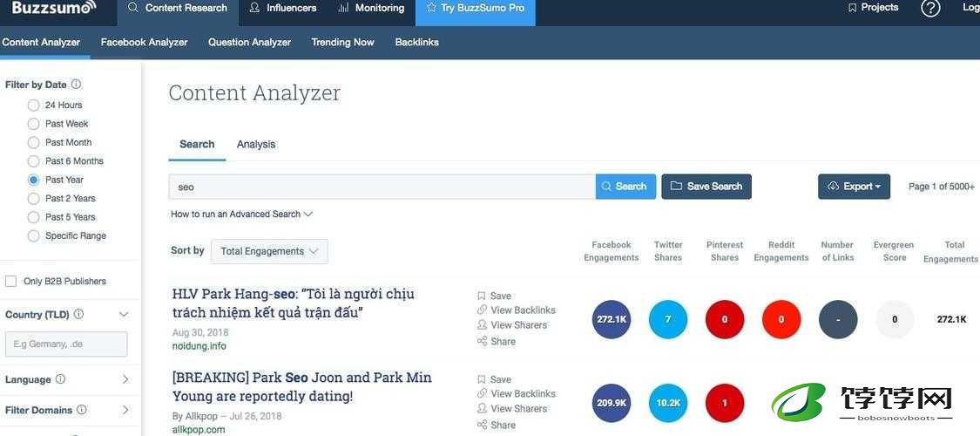The image size is (980, 436).
Task: Select the Search tab under Content Analyzer
Action: (x=197, y=144)
